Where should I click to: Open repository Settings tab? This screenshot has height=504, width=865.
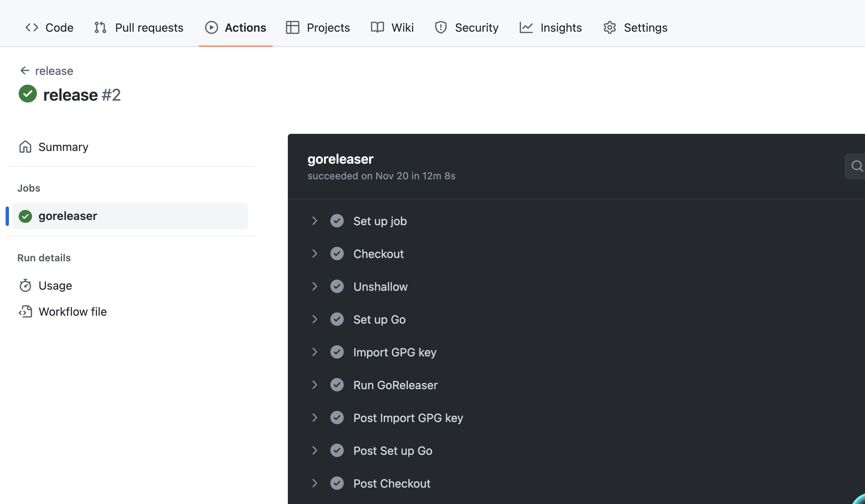635,28
